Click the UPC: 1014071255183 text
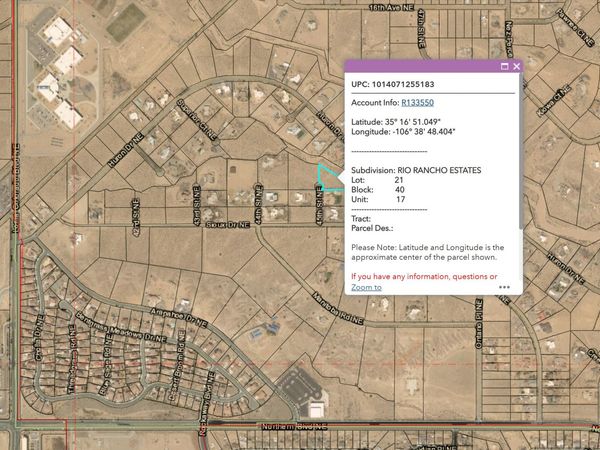The width and height of the screenshot is (600, 450). 393,84
